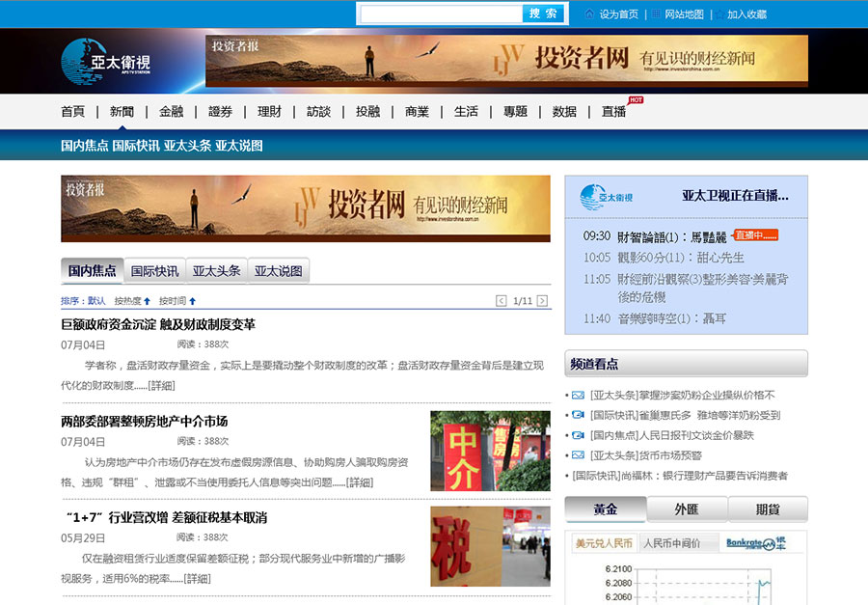Open 證券 in main navigation
Viewport: 868px width, 605px height.
click(x=220, y=111)
